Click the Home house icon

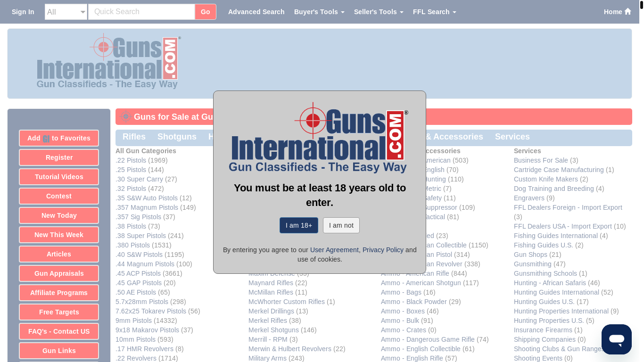pos(627,12)
